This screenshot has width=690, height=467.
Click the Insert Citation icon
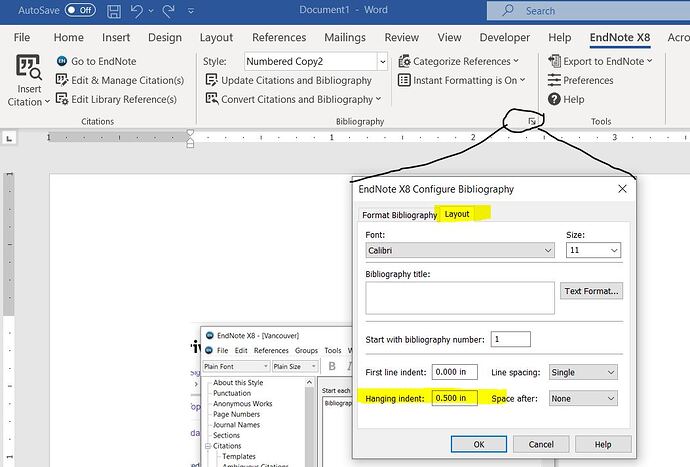29,67
